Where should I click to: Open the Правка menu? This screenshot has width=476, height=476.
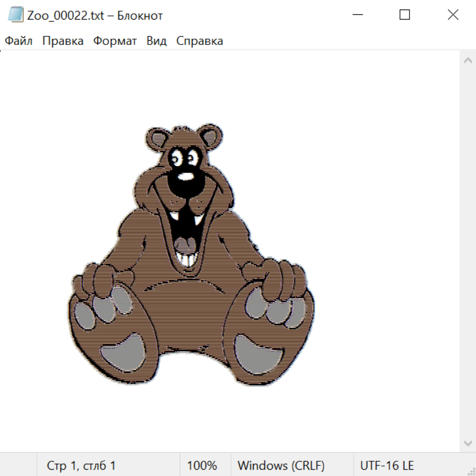(62, 41)
